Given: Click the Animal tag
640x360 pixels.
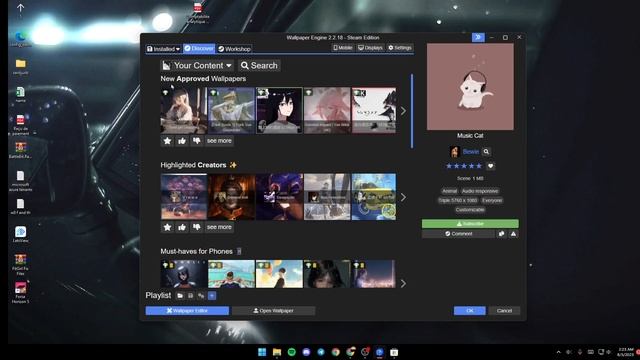Looking at the screenshot, I should point(449,191).
